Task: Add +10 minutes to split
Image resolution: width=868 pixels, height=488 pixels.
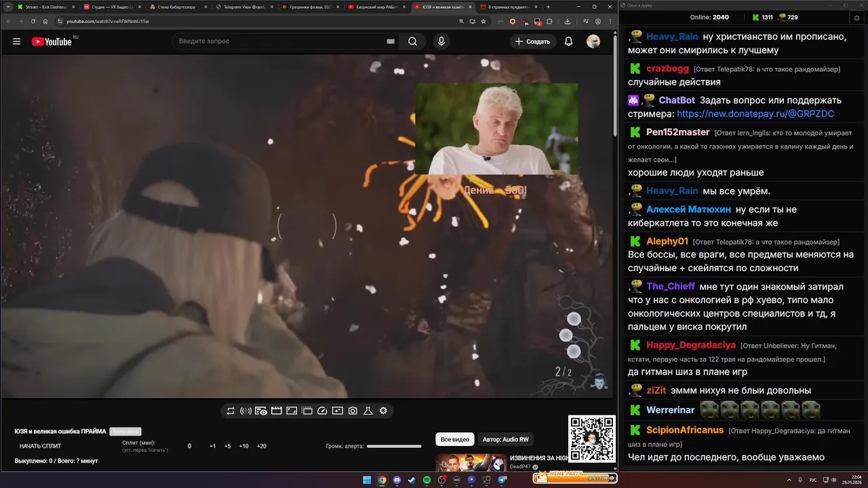Action: [243, 446]
